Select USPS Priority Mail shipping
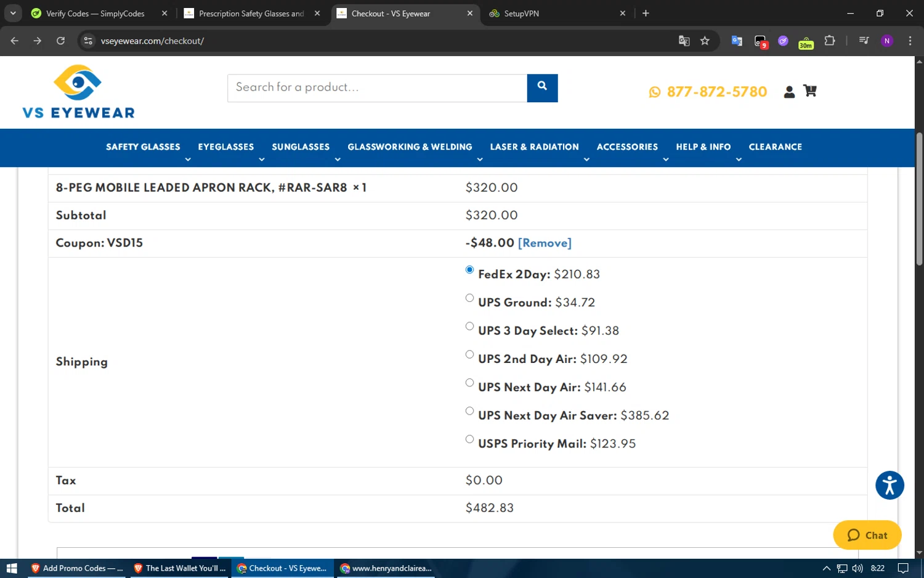Screen dimensions: 924x578 [469, 439]
